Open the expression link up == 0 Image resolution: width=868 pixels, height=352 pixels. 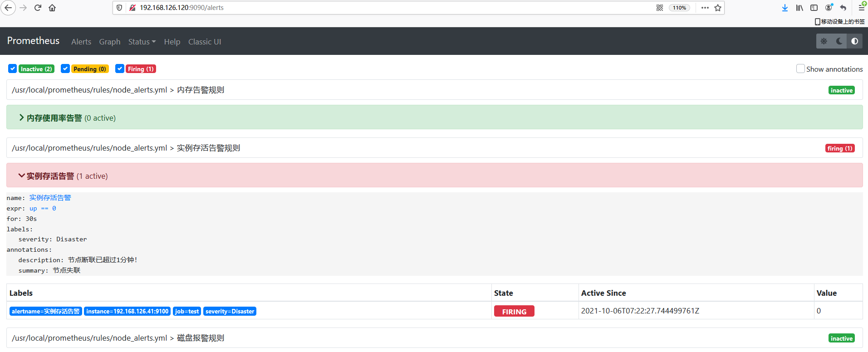click(43, 208)
